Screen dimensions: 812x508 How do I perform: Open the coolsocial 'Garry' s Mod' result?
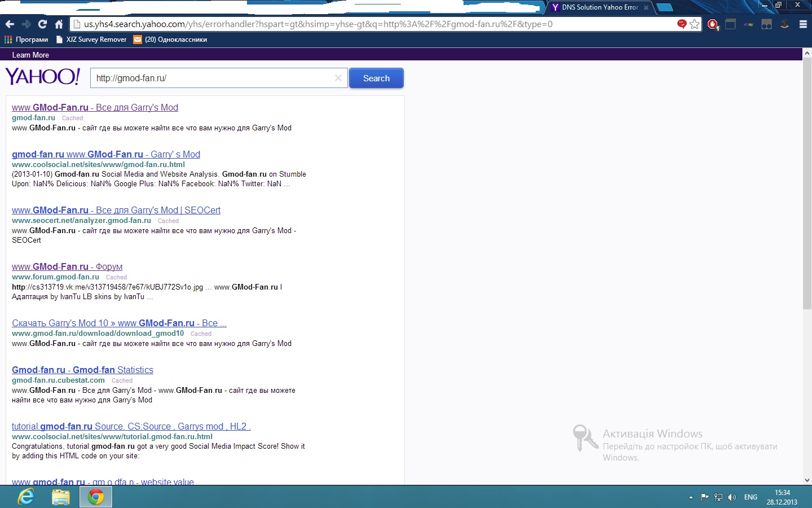106,154
